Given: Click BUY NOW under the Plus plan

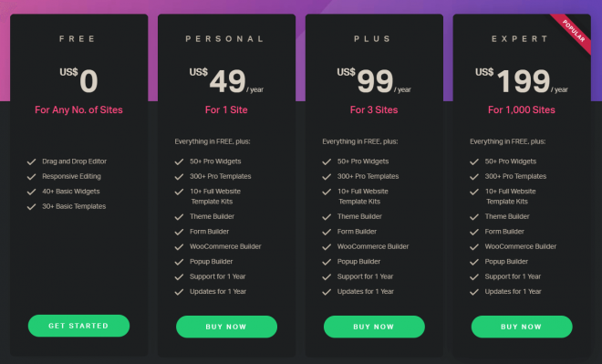Looking at the screenshot, I should tap(374, 327).
